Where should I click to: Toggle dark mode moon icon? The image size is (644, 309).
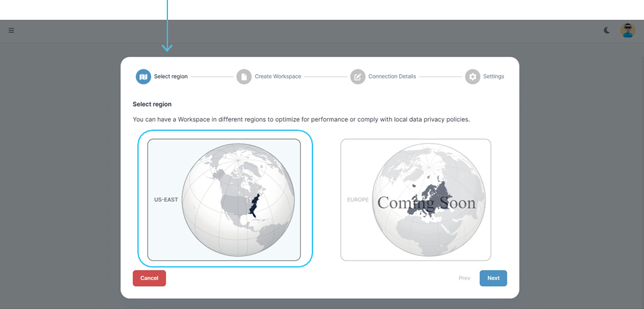pyautogui.click(x=607, y=31)
